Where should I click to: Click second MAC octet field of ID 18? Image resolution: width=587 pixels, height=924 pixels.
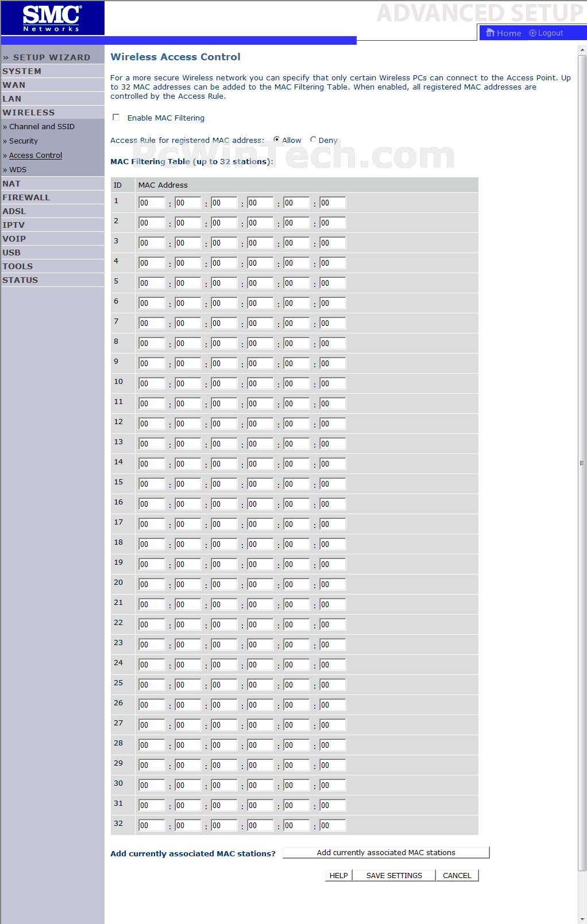pos(188,544)
